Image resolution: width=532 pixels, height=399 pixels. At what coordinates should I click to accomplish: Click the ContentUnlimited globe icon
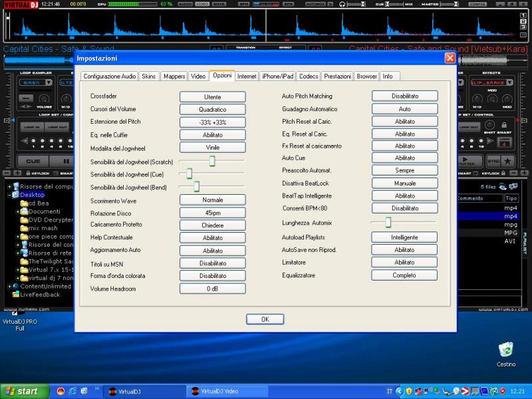click(15, 287)
